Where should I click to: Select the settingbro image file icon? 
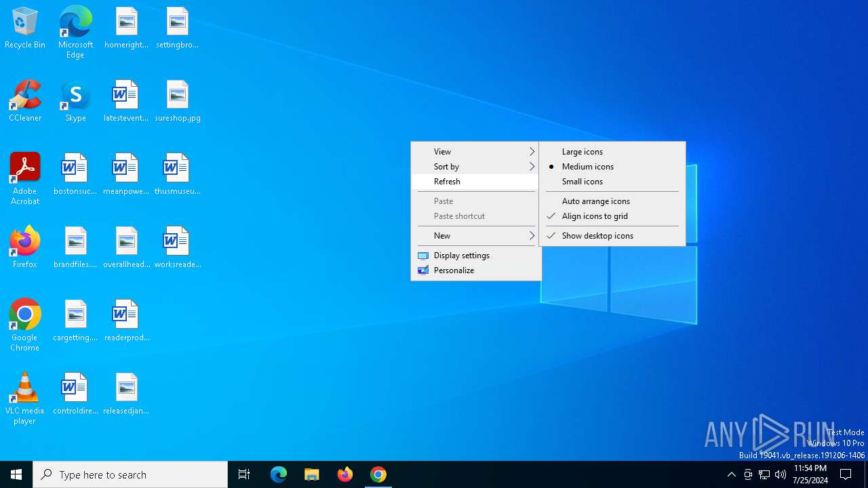tap(177, 28)
